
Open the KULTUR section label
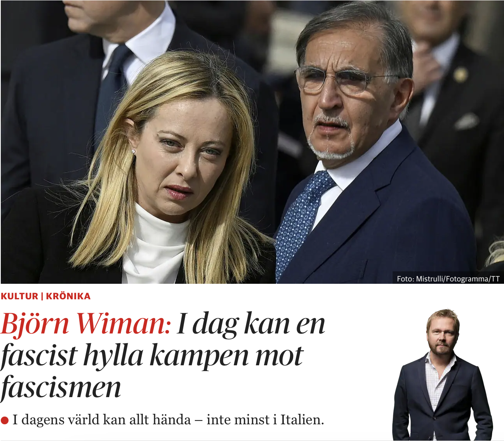(x=19, y=296)
